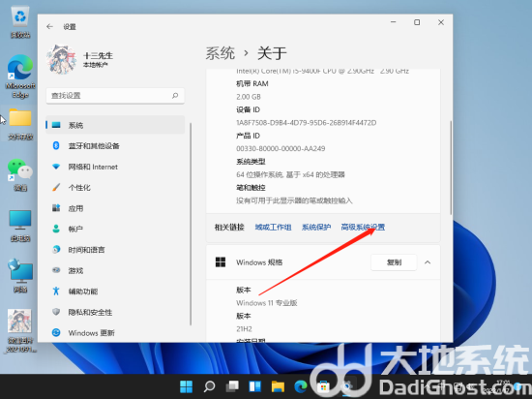Open Windows 更新 in sidebar

[115, 333]
